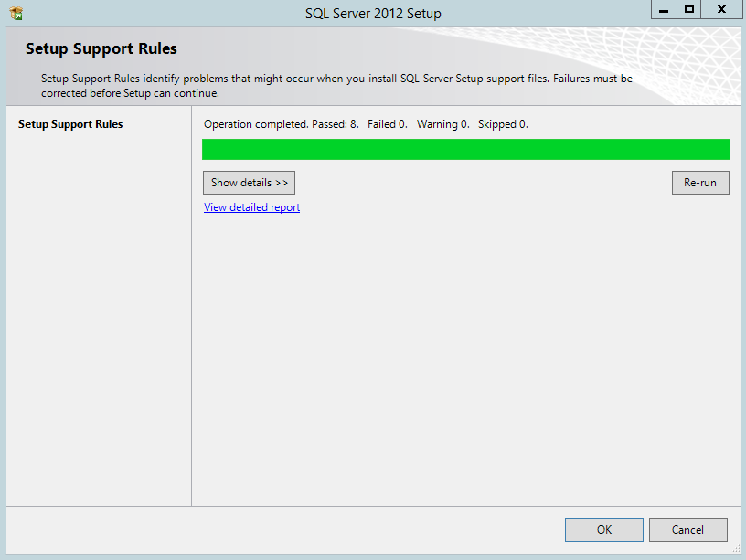The image size is (746, 560).
Task: Click the SQL Server setup title bar icon
Action: tap(16, 14)
